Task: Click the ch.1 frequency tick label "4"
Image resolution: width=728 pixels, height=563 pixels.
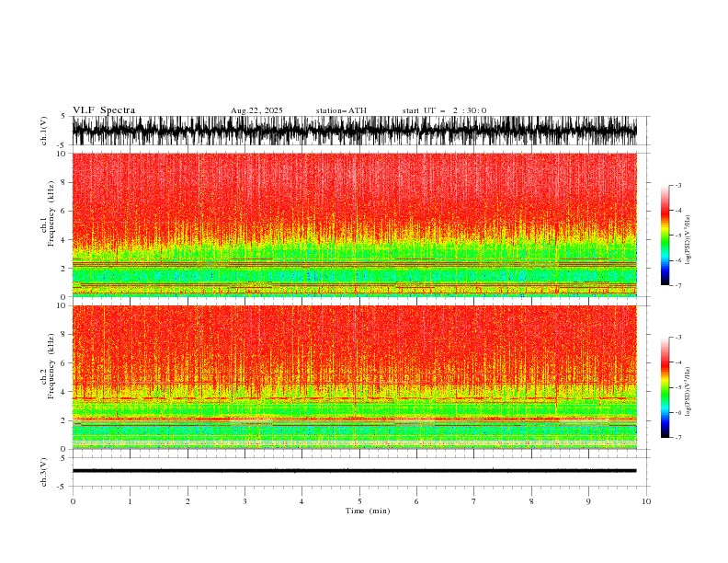Action: tap(64, 240)
